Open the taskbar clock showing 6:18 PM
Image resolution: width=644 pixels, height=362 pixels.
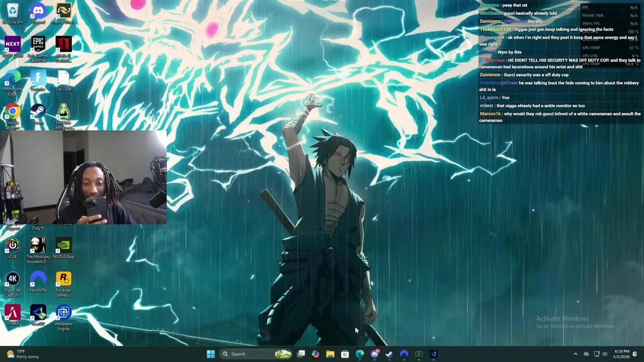[622, 354]
